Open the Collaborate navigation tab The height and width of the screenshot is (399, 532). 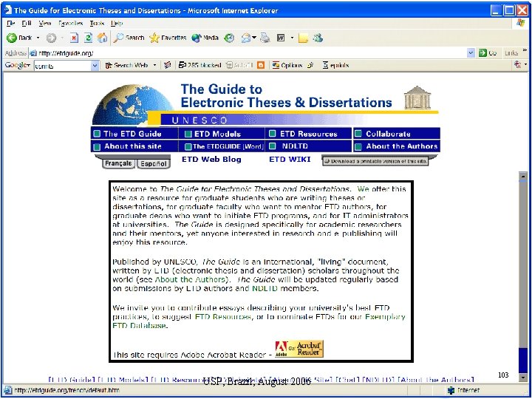(397, 134)
